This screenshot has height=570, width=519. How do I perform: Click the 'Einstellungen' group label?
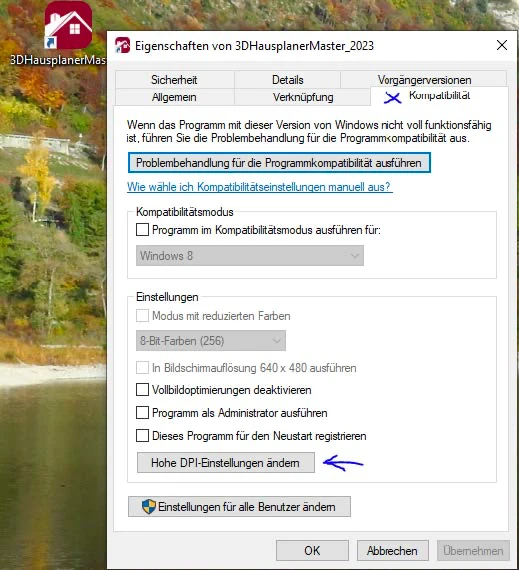pos(167,297)
